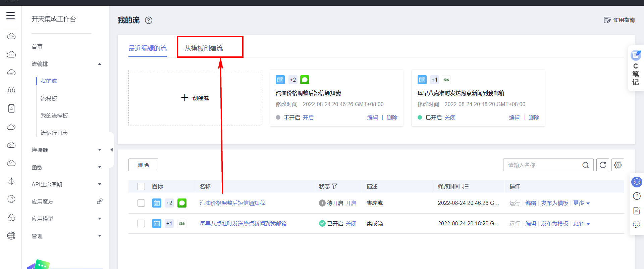Collapse the sidebar with the arrow handle
The width and height of the screenshot is (644, 269).
[111, 150]
